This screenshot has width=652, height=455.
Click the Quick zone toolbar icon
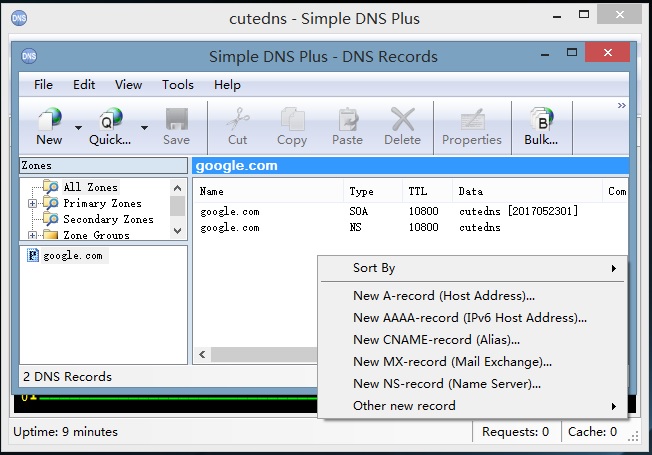pyautogui.click(x=111, y=119)
